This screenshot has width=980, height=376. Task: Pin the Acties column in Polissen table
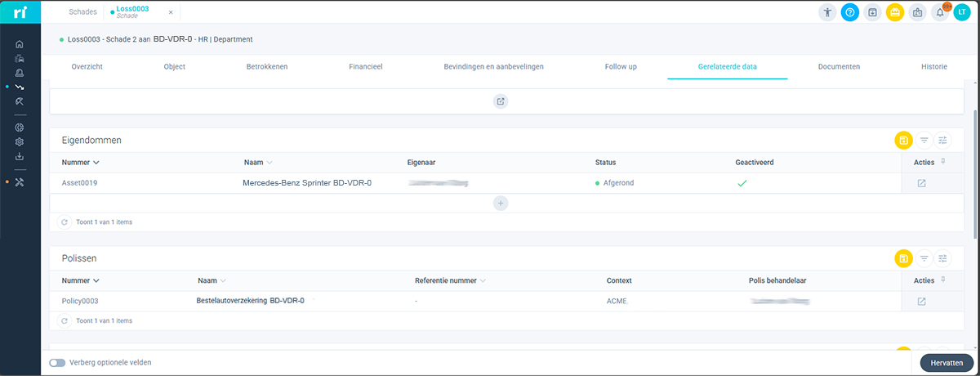pyautogui.click(x=942, y=280)
